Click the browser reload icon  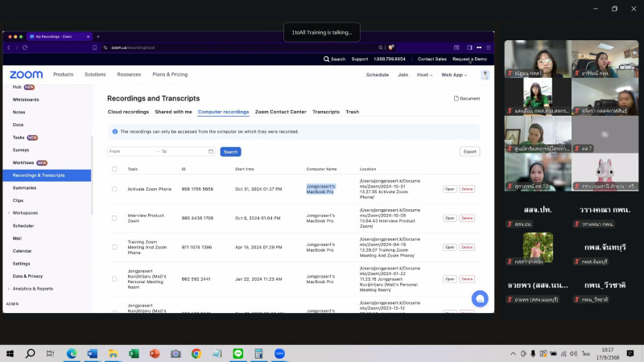pyautogui.click(x=25, y=47)
